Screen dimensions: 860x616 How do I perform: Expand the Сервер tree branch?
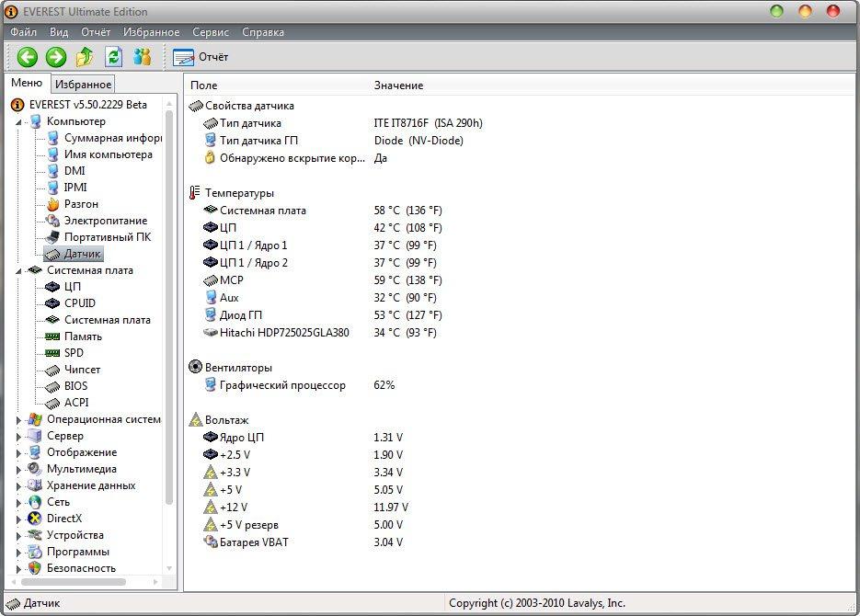point(18,436)
